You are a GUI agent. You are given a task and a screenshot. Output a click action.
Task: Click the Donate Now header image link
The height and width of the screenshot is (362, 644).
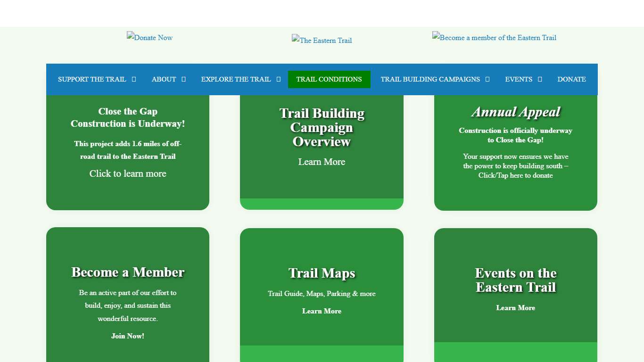[x=149, y=38]
